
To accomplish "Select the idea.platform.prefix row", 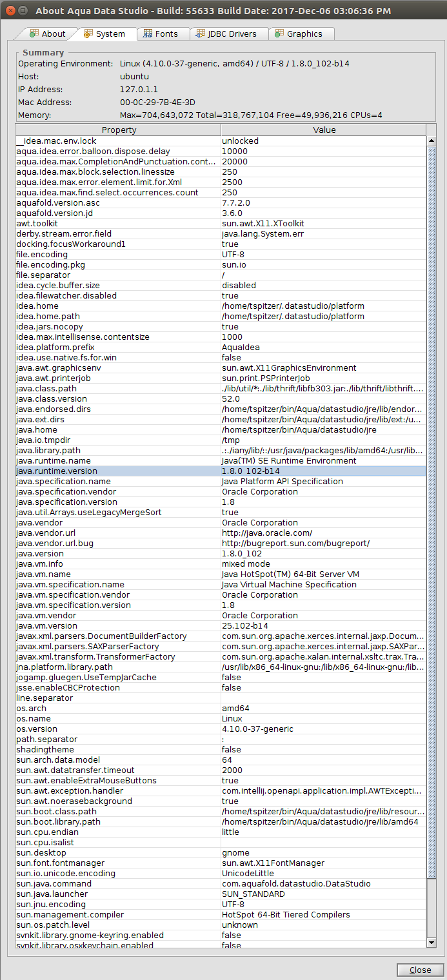I will 221,347.
